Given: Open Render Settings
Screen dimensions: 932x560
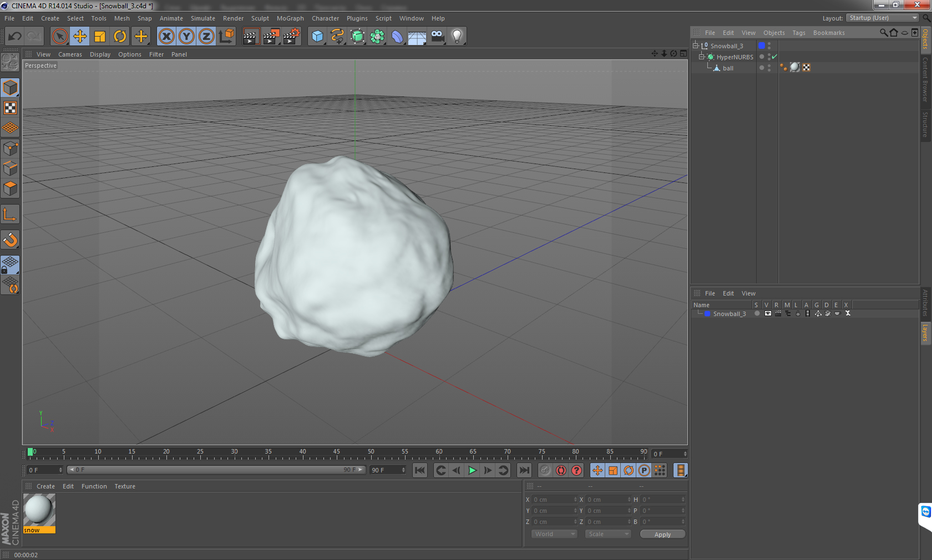Looking at the screenshot, I should (291, 37).
